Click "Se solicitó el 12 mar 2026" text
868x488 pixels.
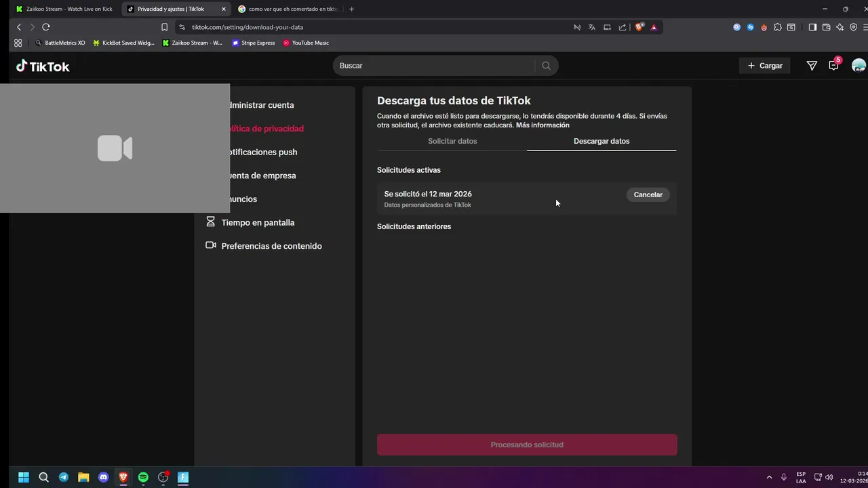click(x=428, y=194)
